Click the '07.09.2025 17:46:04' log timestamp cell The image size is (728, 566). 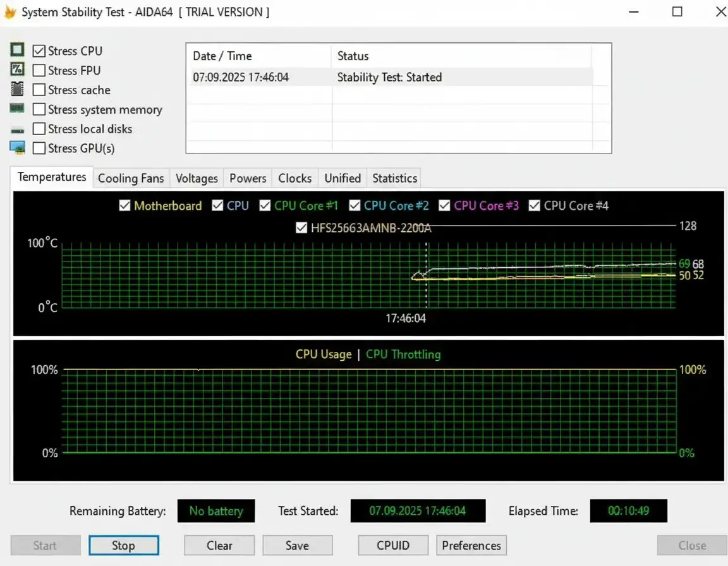[241, 78]
